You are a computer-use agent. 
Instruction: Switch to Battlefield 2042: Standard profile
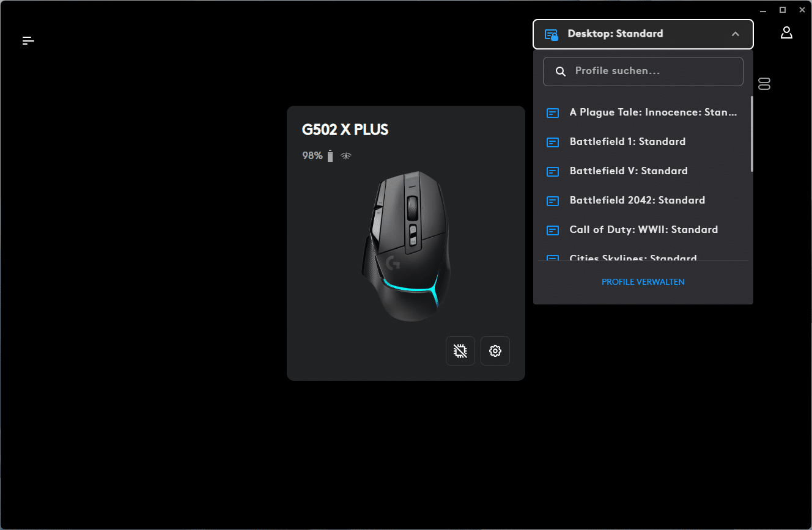641,201
